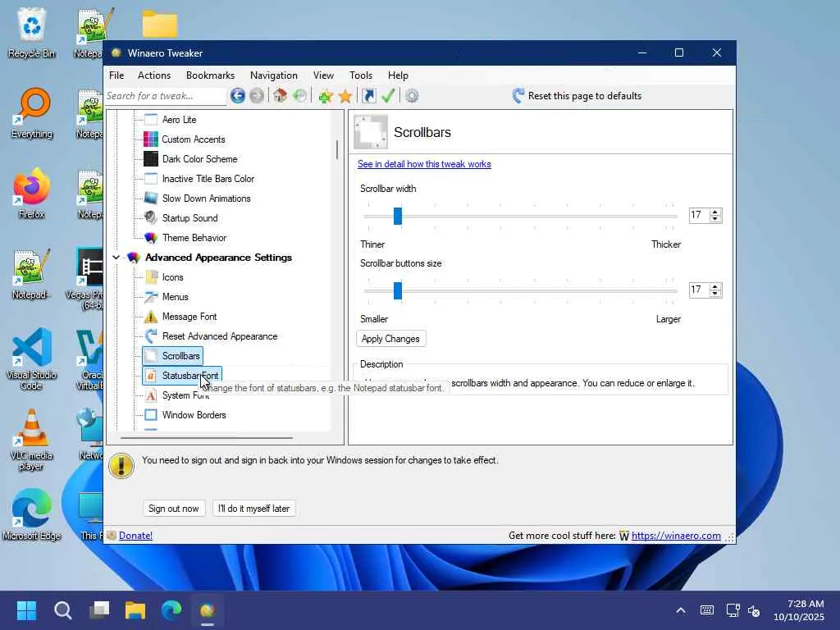Open taskbar Search
Image resolution: width=840 pixels, height=630 pixels.
[62, 610]
